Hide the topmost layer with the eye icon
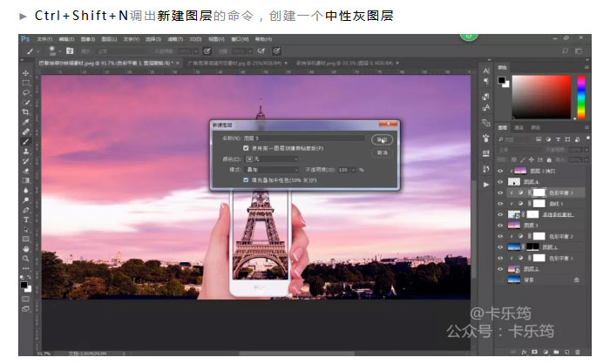 point(500,171)
